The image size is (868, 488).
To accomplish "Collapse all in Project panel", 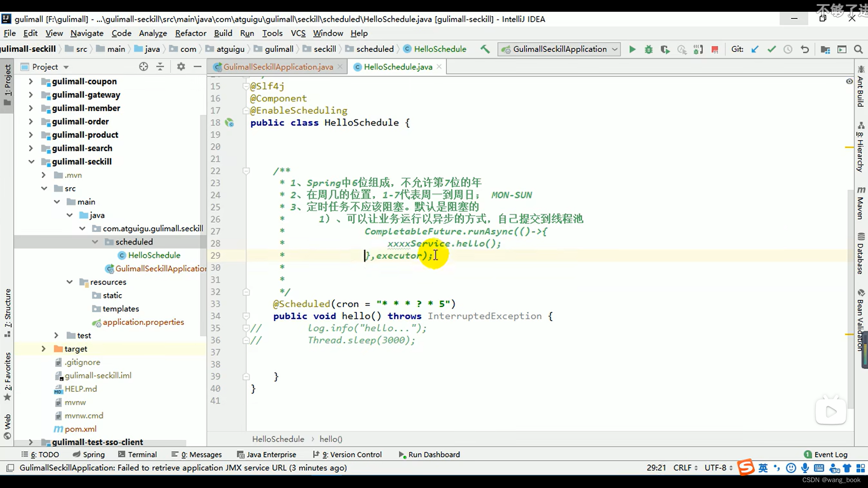I will (160, 67).
